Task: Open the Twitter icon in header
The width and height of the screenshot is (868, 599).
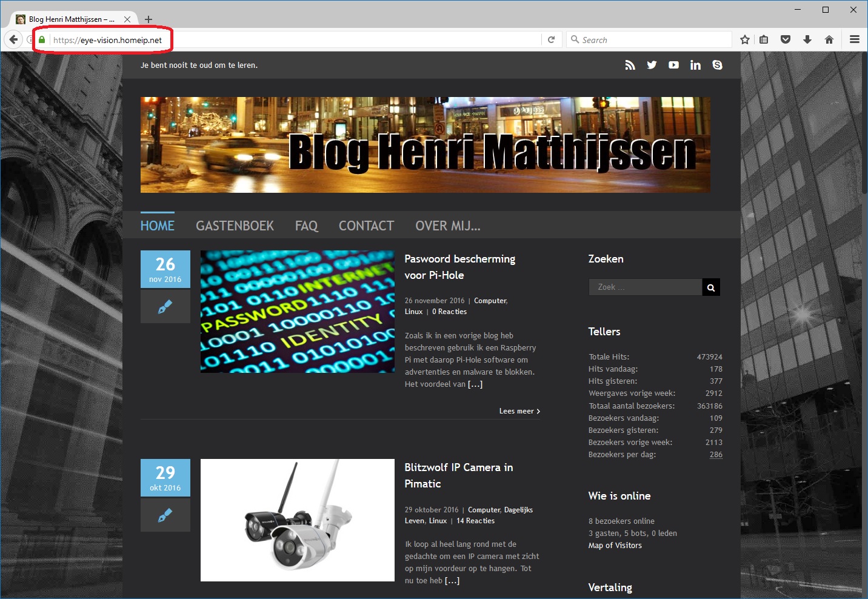Action: coord(652,65)
